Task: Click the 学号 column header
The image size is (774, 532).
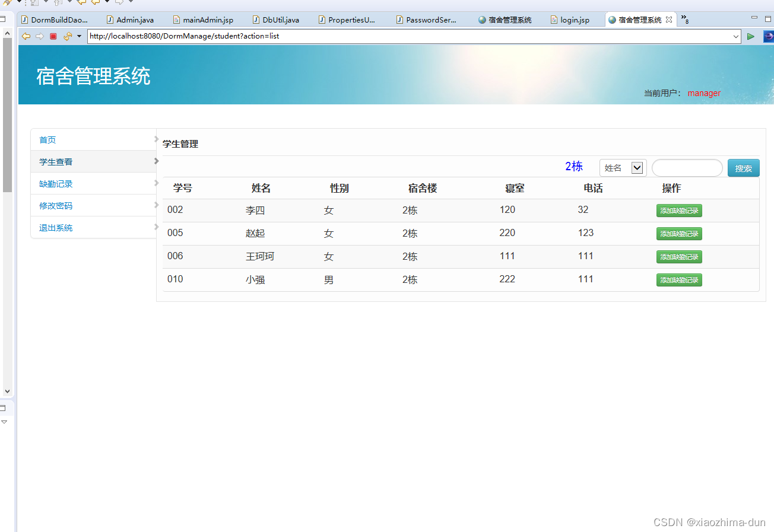Action: click(183, 188)
